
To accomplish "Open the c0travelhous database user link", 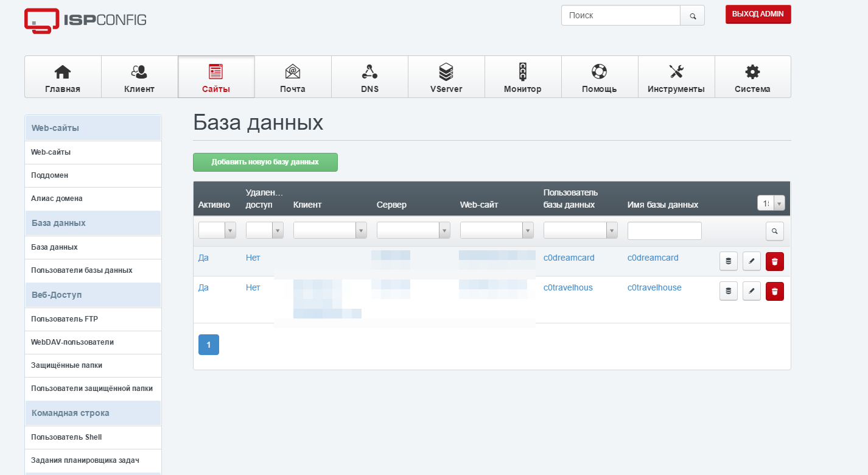I will [568, 288].
